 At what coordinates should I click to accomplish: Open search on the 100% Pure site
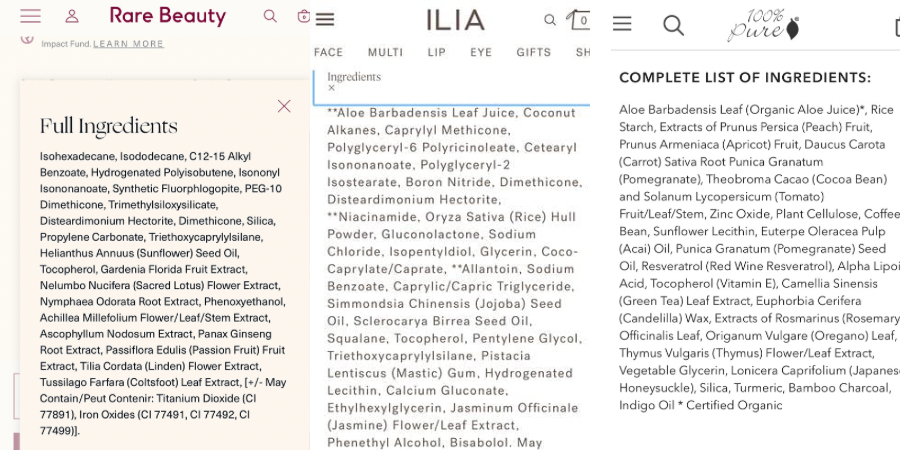[x=673, y=25]
